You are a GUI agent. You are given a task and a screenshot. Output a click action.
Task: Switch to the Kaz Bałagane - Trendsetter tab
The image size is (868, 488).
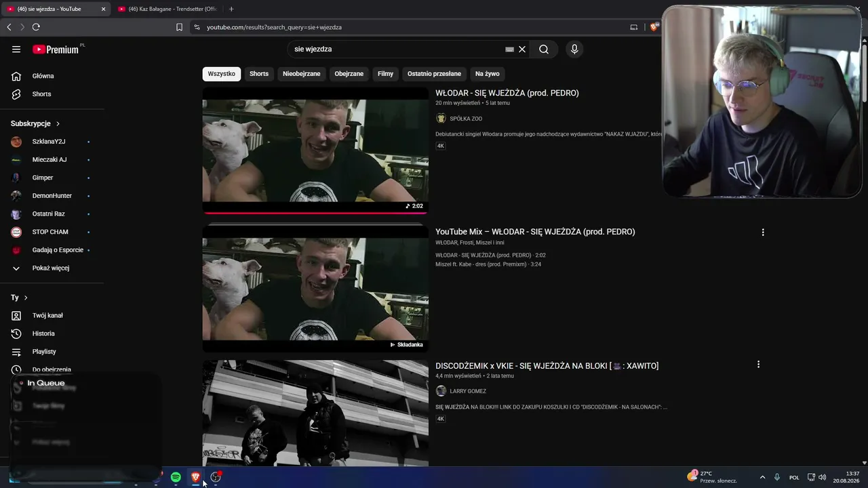pyautogui.click(x=169, y=9)
